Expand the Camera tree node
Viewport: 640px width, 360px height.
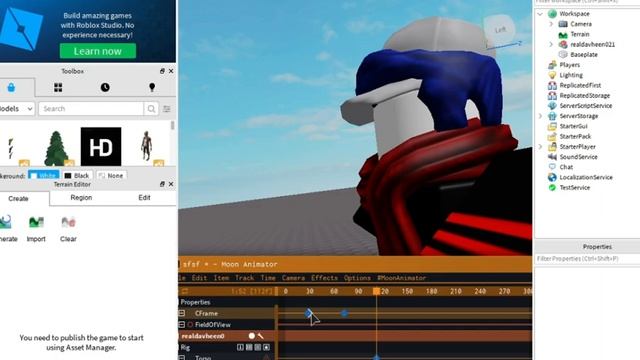[x=551, y=24]
